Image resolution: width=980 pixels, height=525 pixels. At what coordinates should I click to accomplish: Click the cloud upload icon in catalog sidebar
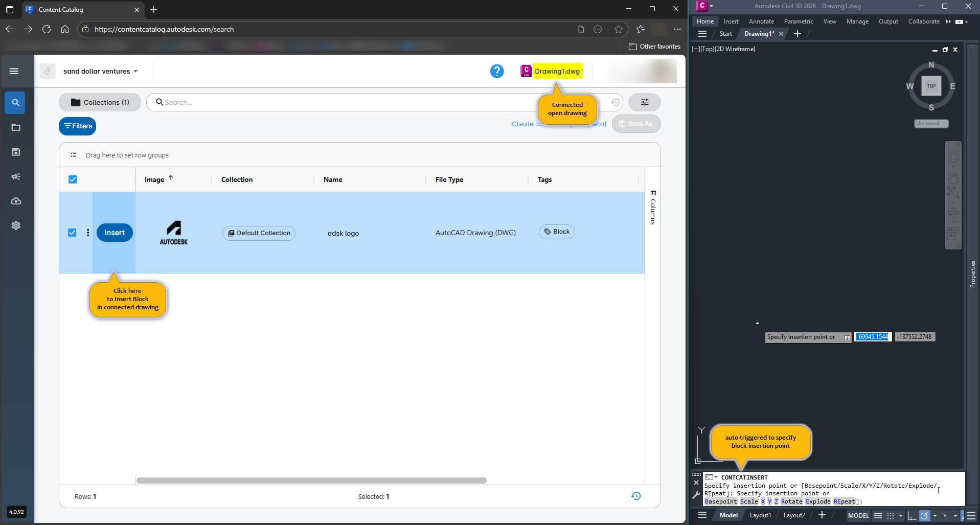pos(15,201)
